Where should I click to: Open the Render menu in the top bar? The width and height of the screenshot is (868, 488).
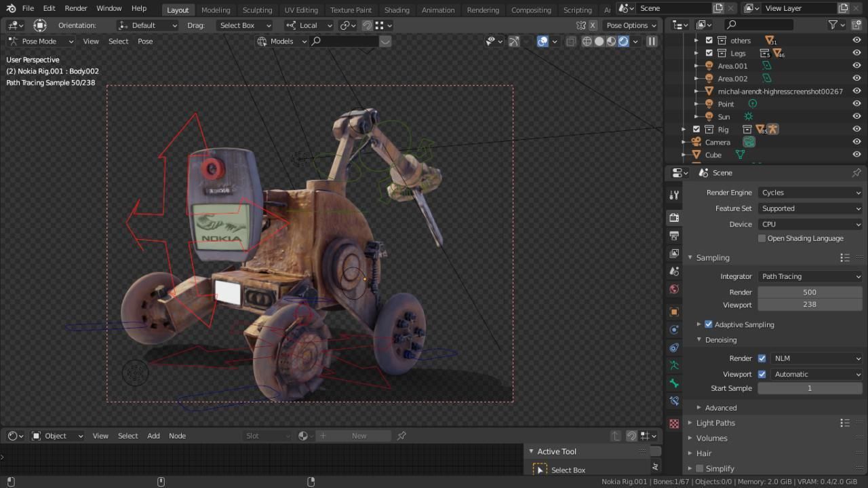(x=75, y=8)
